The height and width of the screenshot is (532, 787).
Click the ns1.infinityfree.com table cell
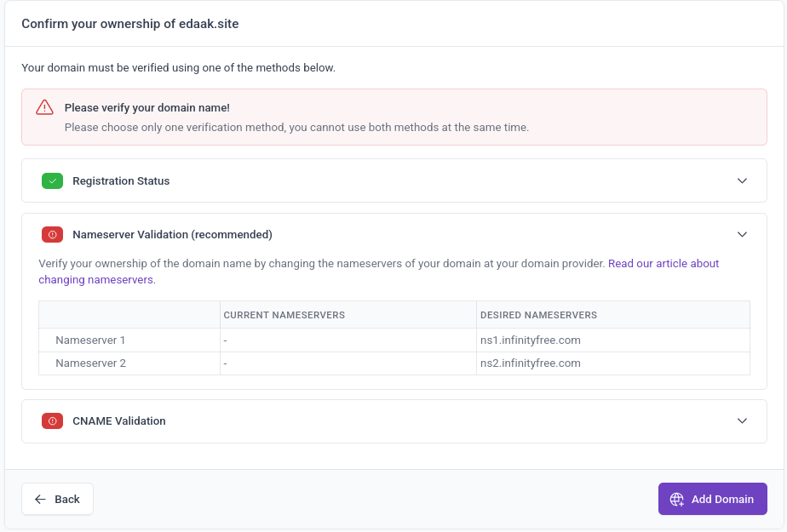point(531,340)
